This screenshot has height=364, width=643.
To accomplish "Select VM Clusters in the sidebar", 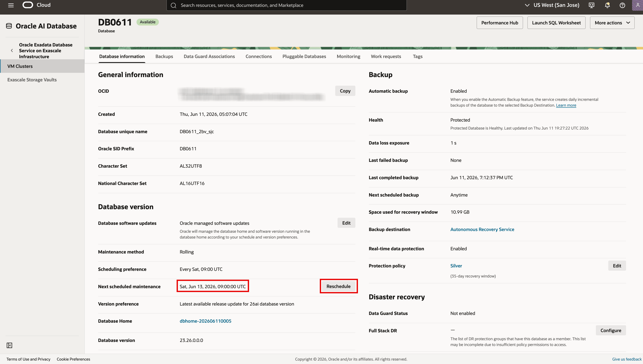I will [42, 66].
